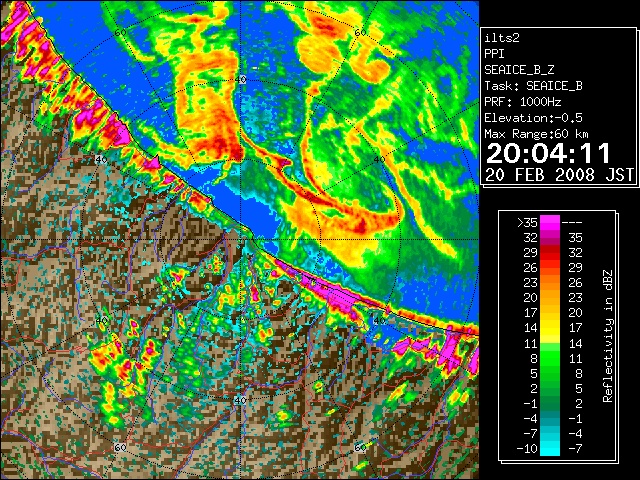Click the '60' range ring label at top-left

coord(120,32)
